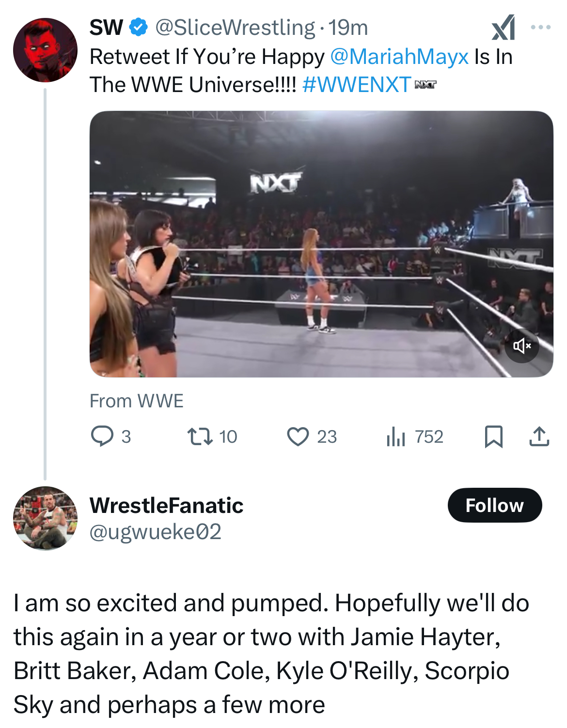
Task: Unmute the video sound
Action: click(522, 345)
